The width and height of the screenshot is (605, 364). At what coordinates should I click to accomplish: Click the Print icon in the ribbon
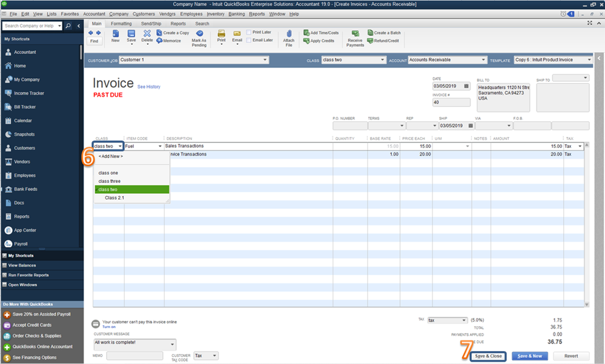click(x=221, y=33)
